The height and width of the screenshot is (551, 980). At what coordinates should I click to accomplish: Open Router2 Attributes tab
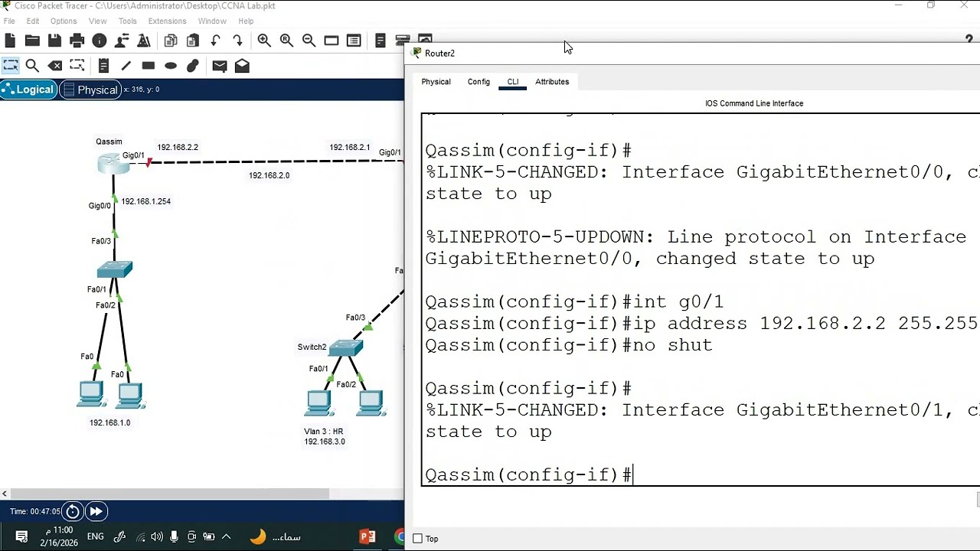pyautogui.click(x=552, y=82)
